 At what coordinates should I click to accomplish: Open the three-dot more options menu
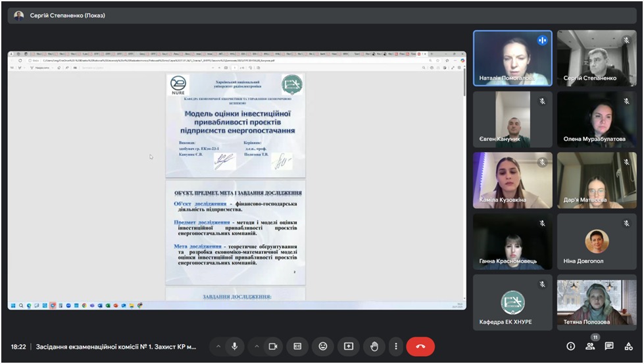coord(395,346)
